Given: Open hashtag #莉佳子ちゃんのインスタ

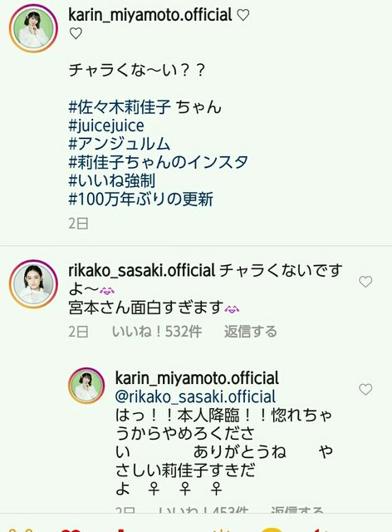Looking at the screenshot, I should coord(159,162).
